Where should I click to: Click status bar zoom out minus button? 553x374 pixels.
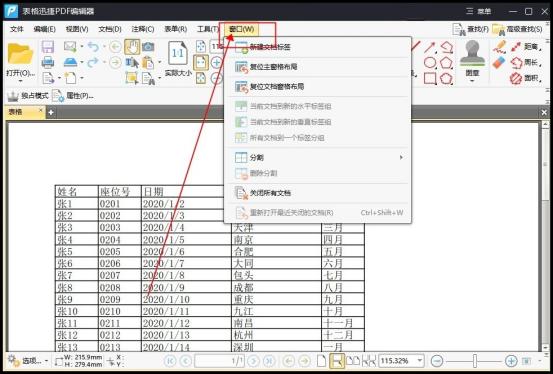tap(437, 361)
